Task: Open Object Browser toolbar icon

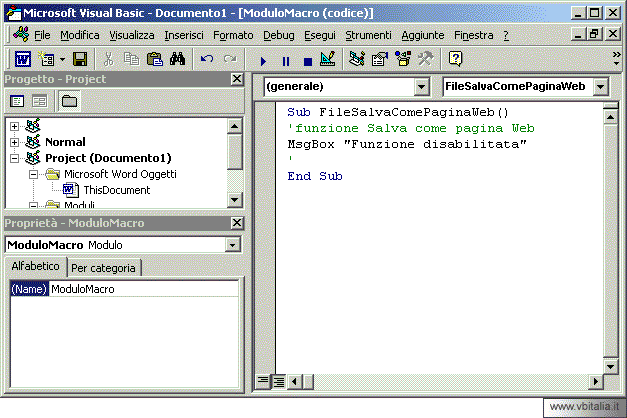Action: tap(402, 60)
